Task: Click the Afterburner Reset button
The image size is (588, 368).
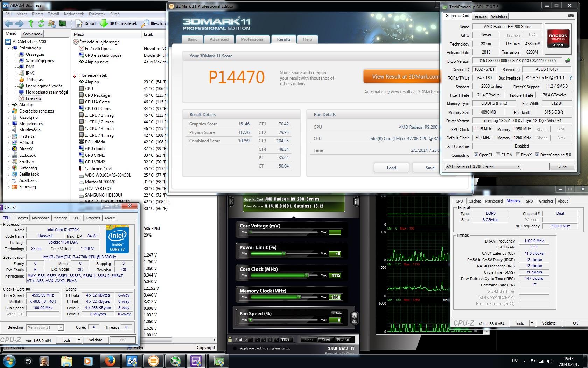Action: (x=326, y=340)
